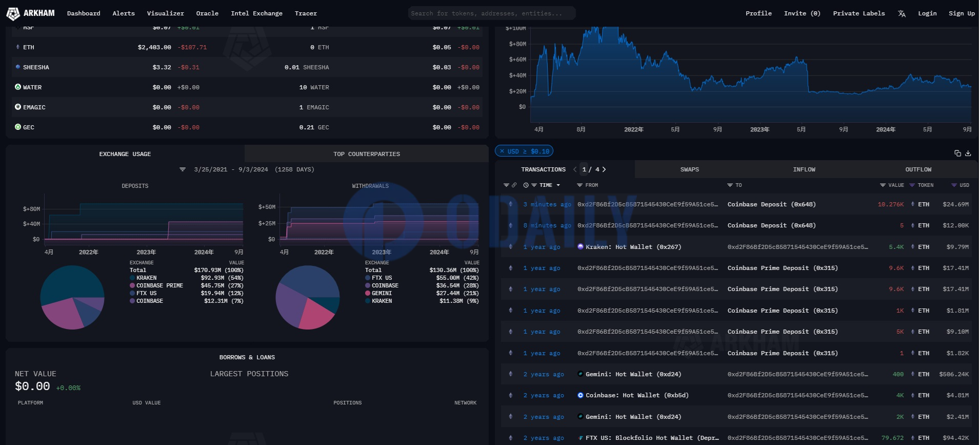Click the ETH holding row in portfolio
Image resolution: width=980 pixels, height=445 pixels.
pyautogui.click(x=248, y=47)
